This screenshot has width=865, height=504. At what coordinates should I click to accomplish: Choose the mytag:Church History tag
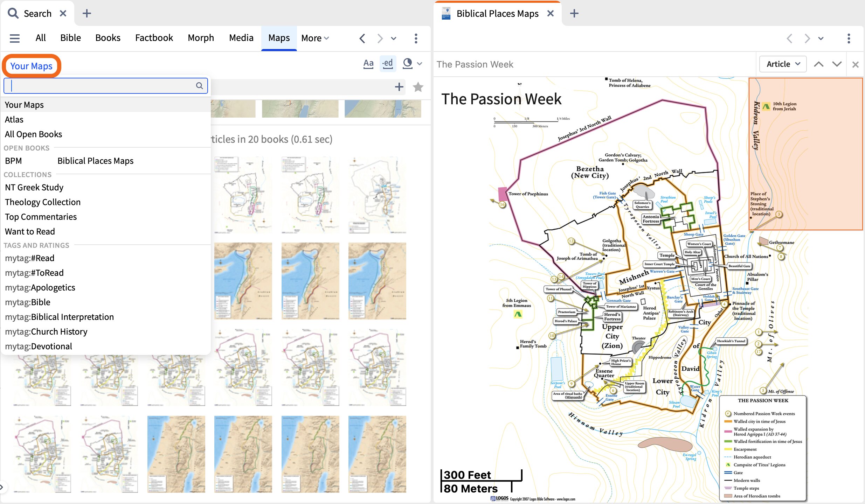click(x=106, y=331)
